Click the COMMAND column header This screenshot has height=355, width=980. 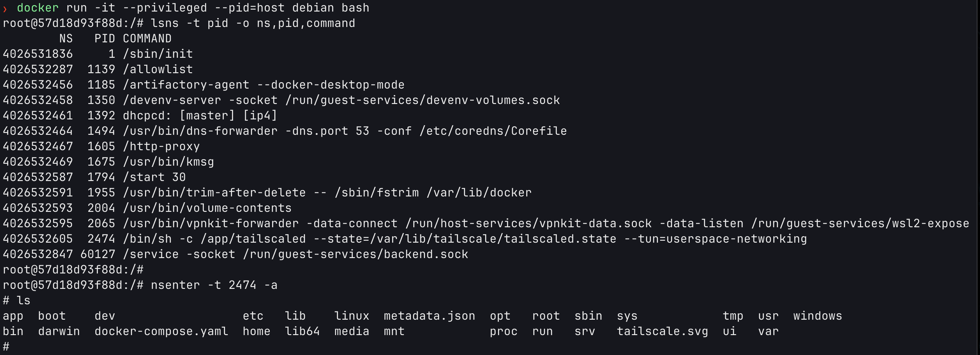[147, 39]
